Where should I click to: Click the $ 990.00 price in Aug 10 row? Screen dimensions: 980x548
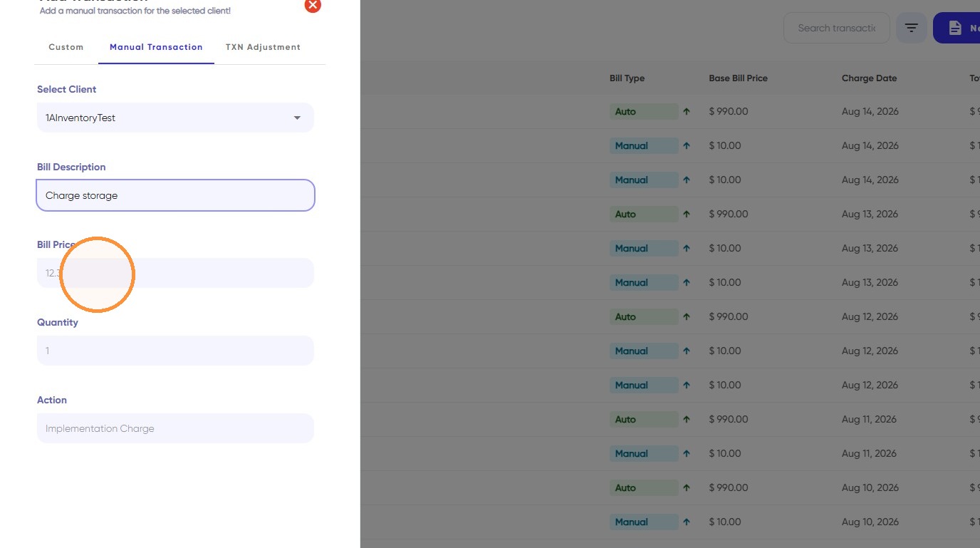[729, 487]
